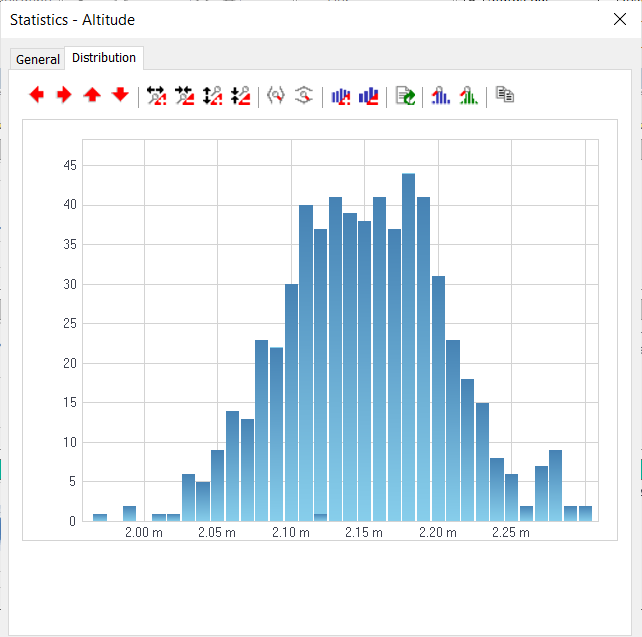642x637 pixels.
Task: Click the second grayed-out rotate icon
Action: pyautogui.click(x=304, y=96)
